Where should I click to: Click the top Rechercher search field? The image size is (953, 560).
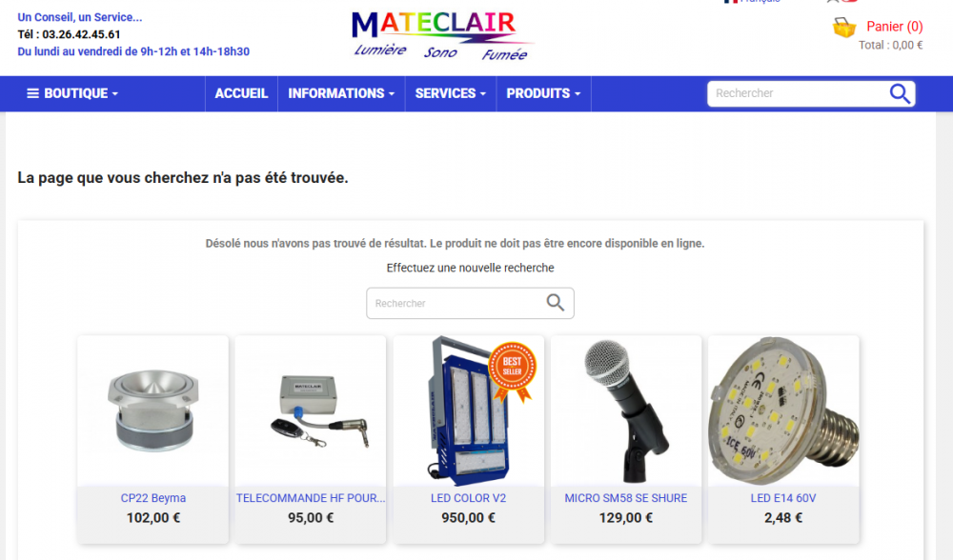pyautogui.click(x=798, y=93)
